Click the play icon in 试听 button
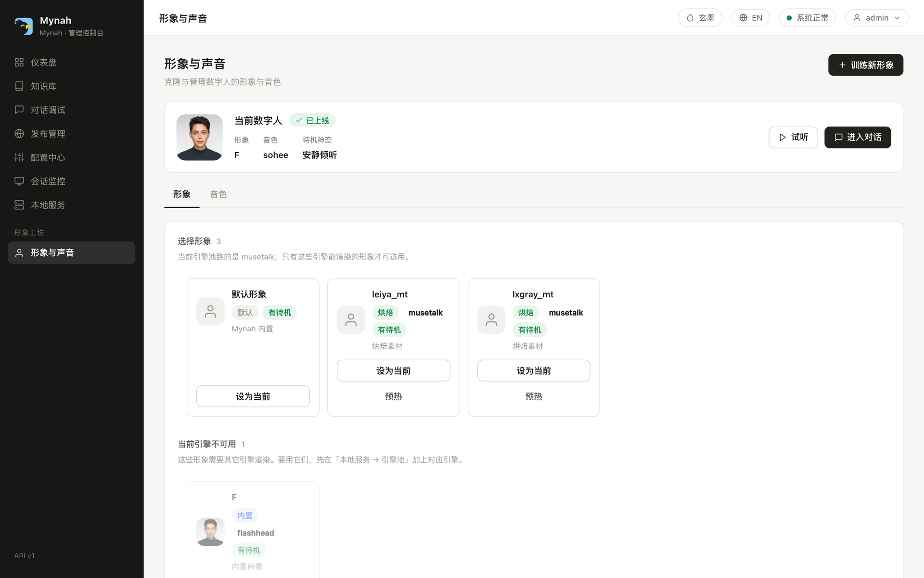This screenshot has height=578, width=924. pos(783,137)
